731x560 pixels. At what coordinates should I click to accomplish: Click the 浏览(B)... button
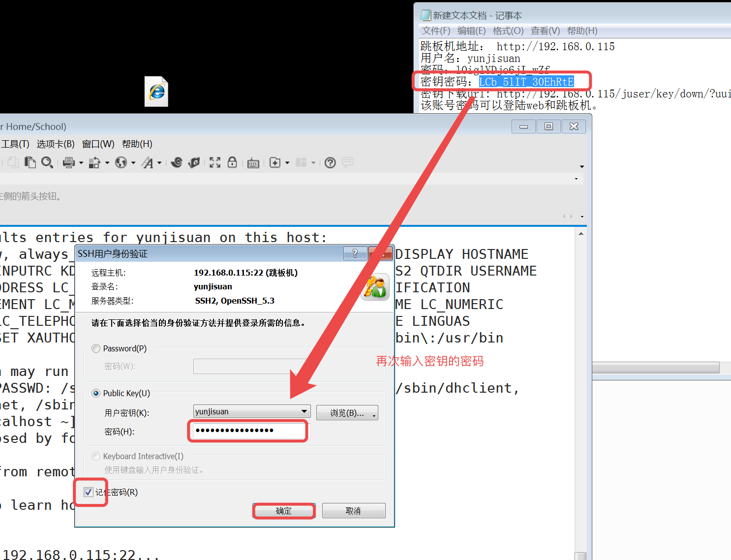pos(347,413)
